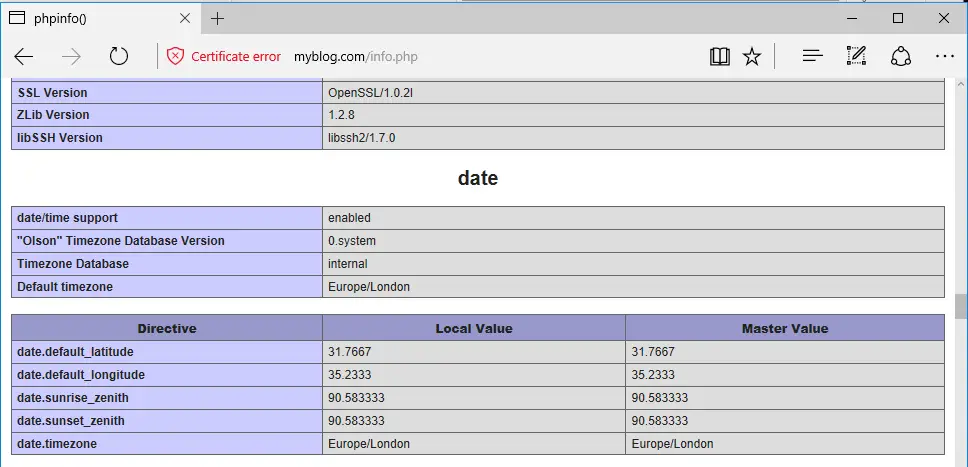Screen dimensions: 968x467
Task: Select the phpinfo() tab
Action: tap(99, 19)
